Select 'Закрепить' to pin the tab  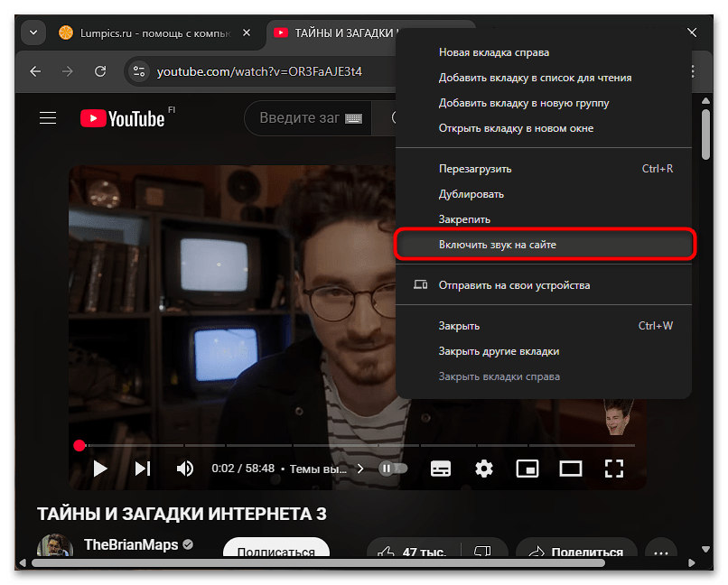coord(543,219)
